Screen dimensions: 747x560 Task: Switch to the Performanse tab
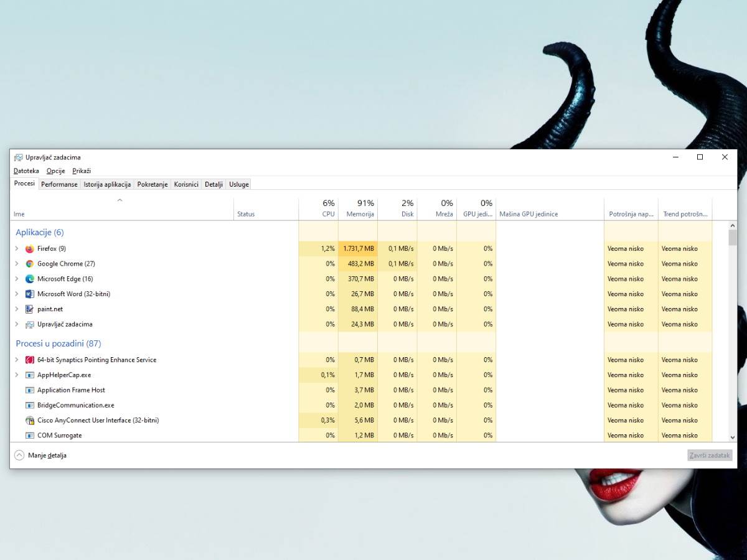coord(59,184)
